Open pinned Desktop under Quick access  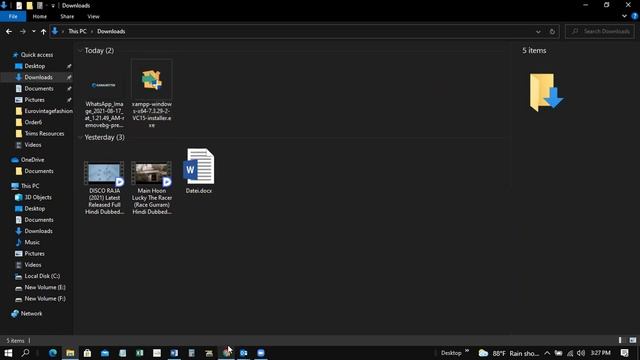coord(35,66)
